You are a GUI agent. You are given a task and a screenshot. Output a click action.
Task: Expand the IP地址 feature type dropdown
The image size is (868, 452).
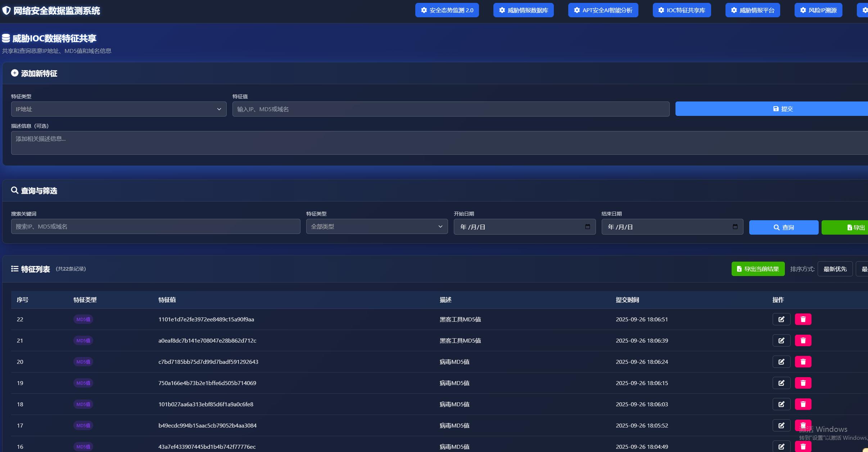tap(119, 109)
